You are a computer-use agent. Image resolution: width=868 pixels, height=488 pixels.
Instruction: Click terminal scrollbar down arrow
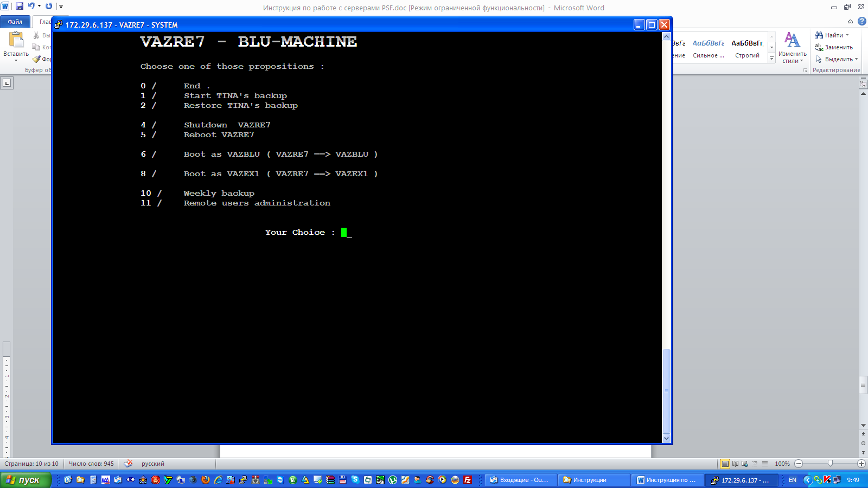(667, 438)
